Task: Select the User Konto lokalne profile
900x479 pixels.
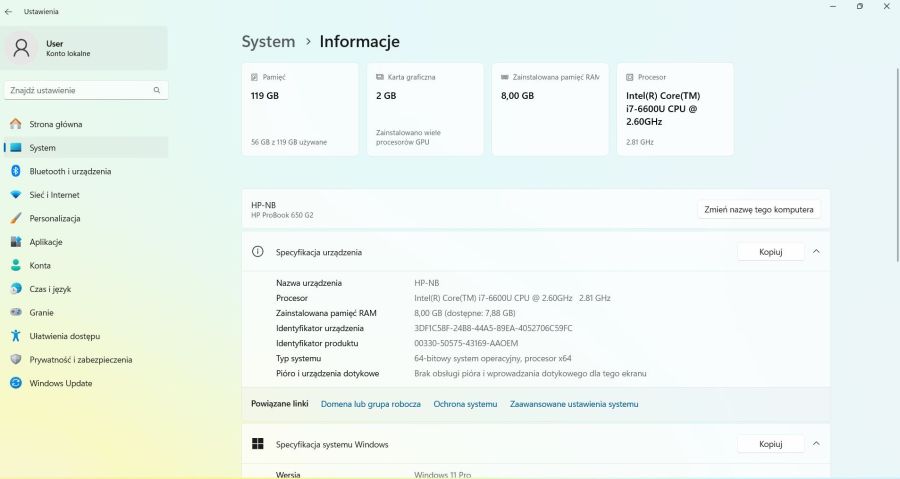Action: [86, 48]
